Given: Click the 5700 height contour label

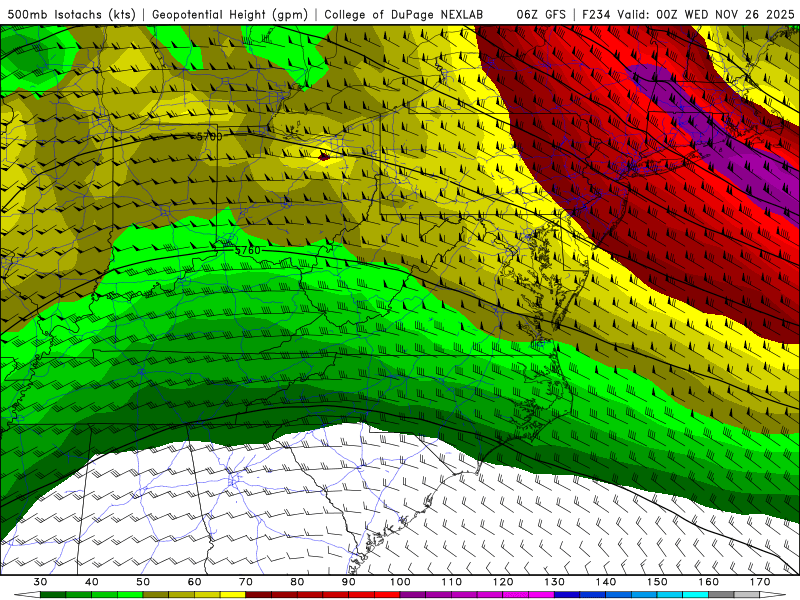Looking at the screenshot, I should [x=210, y=137].
